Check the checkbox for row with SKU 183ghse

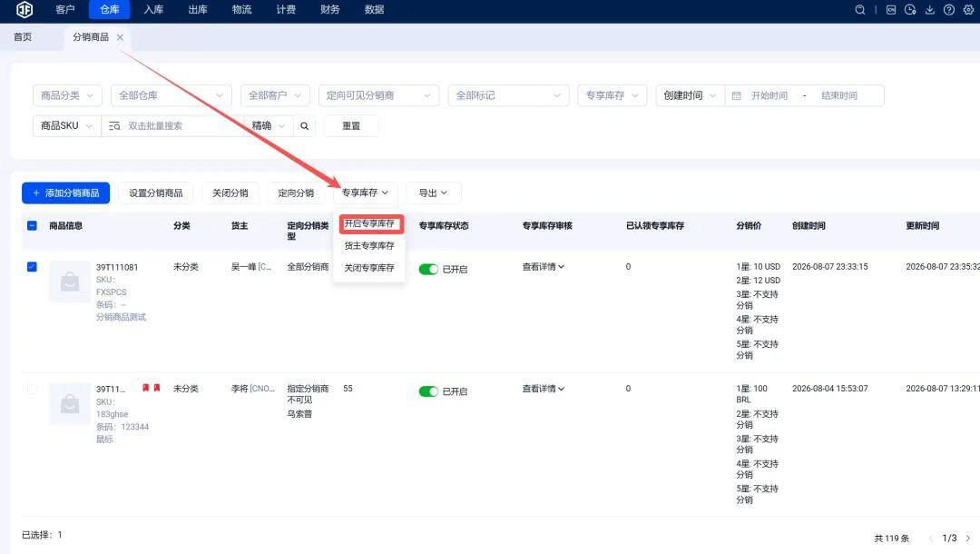click(x=32, y=389)
